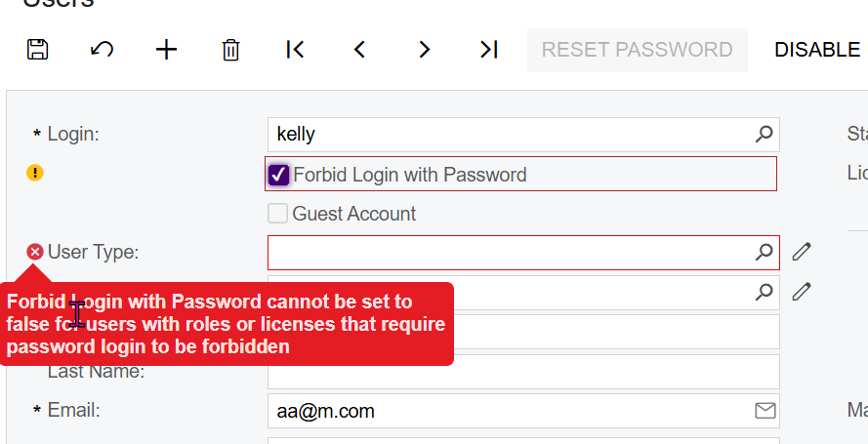Go to first record icon
This screenshot has width=868, height=444.
(295, 50)
